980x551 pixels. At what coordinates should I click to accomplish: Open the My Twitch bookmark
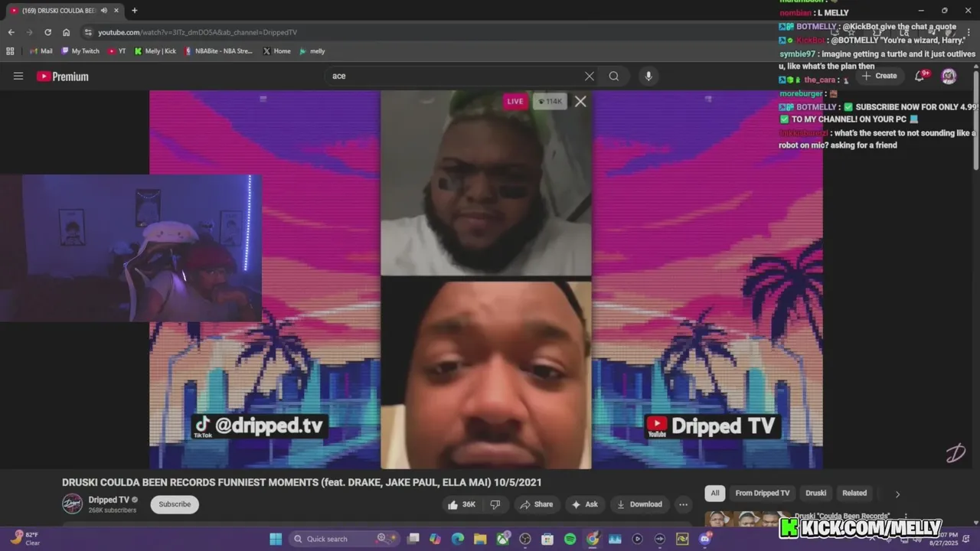(80, 51)
